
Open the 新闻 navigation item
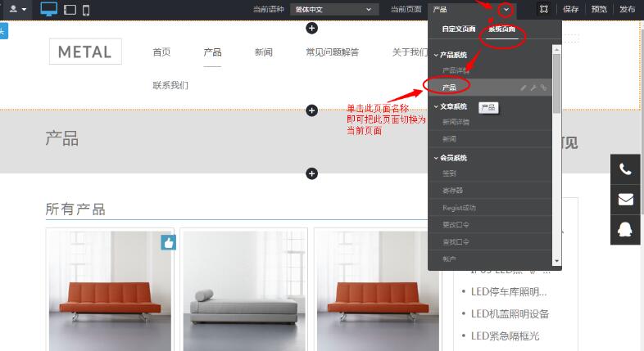[263, 52]
